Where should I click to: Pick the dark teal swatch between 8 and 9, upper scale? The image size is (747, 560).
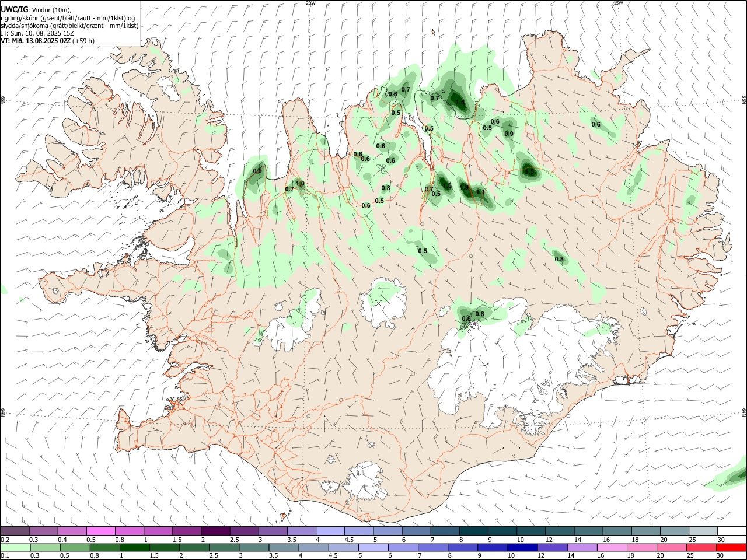pyautogui.click(x=474, y=531)
